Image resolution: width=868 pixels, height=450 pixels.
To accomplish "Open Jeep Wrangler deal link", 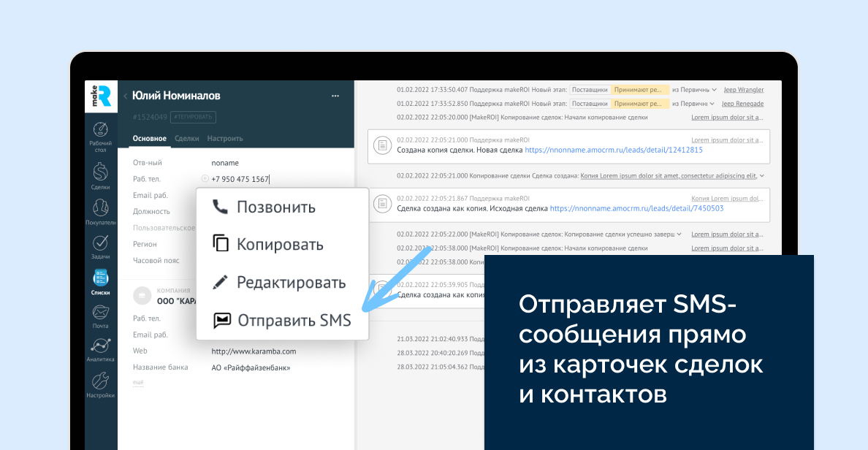I will coord(744,90).
